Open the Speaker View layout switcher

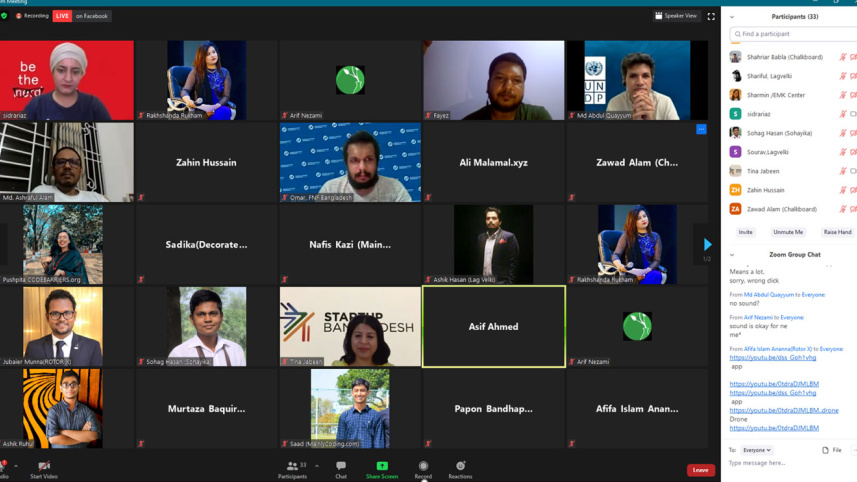click(676, 16)
